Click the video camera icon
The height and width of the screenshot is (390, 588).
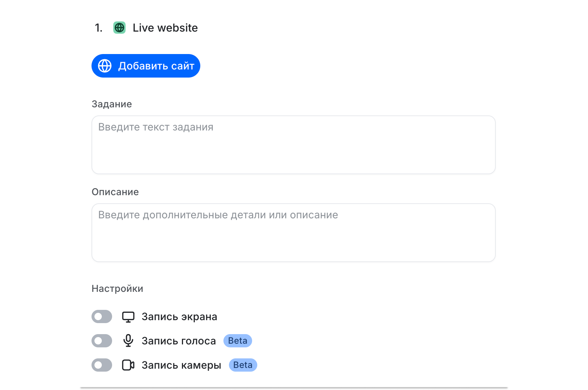128,365
